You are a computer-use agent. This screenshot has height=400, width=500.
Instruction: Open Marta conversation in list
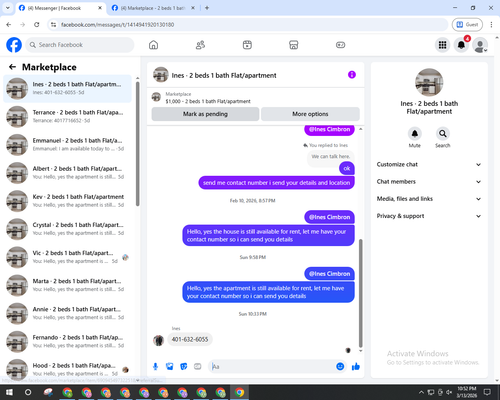coord(67,285)
